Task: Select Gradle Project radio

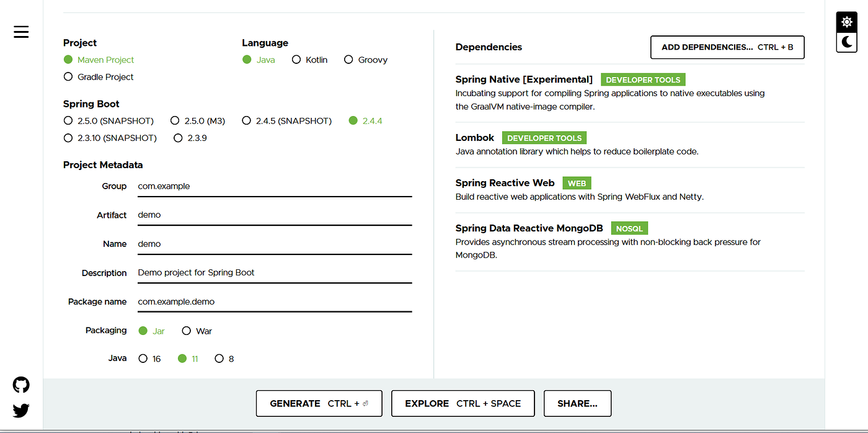Action: point(99,77)
